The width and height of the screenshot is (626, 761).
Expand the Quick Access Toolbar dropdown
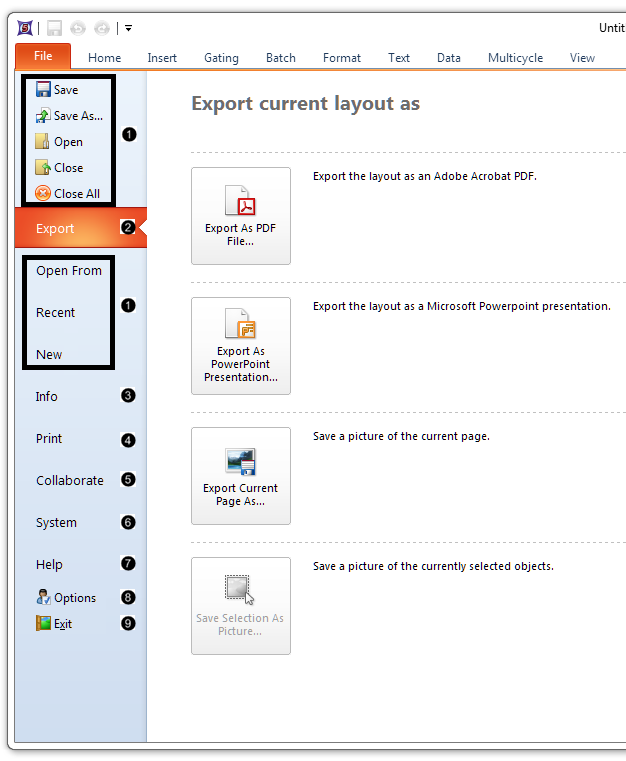(128, 28)
